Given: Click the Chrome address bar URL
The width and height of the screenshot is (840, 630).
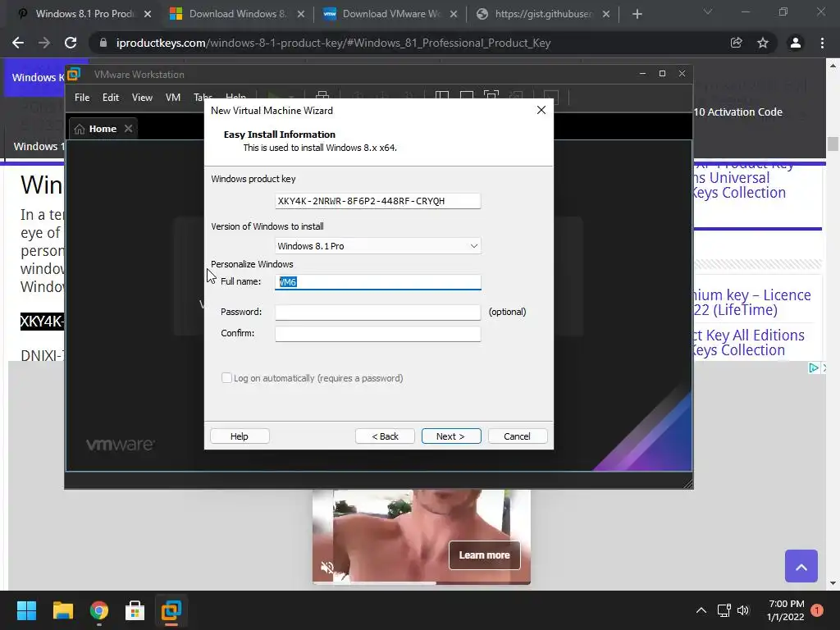Looking at the screenshot, I should pos(333,43).
